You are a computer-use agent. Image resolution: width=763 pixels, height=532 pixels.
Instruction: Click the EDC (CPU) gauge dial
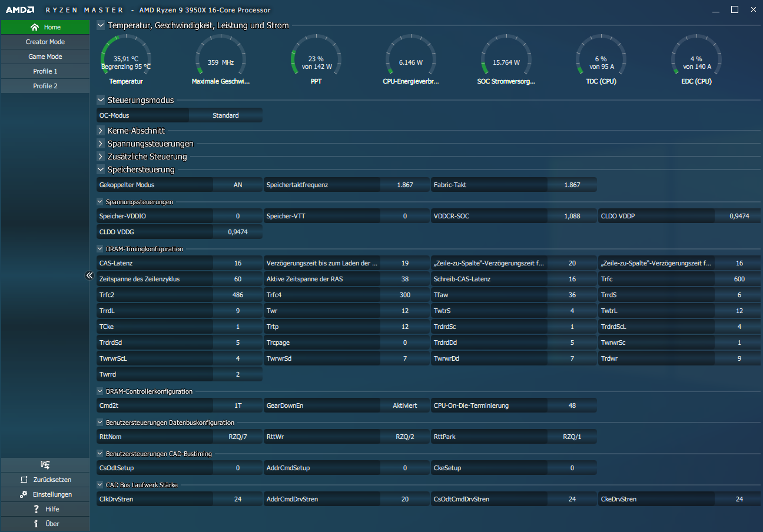pyautogui.click(x=696, y=55)
